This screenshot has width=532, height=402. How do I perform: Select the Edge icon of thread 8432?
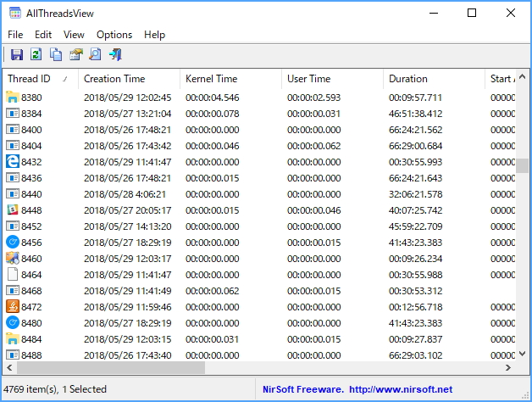pos(13,161)
